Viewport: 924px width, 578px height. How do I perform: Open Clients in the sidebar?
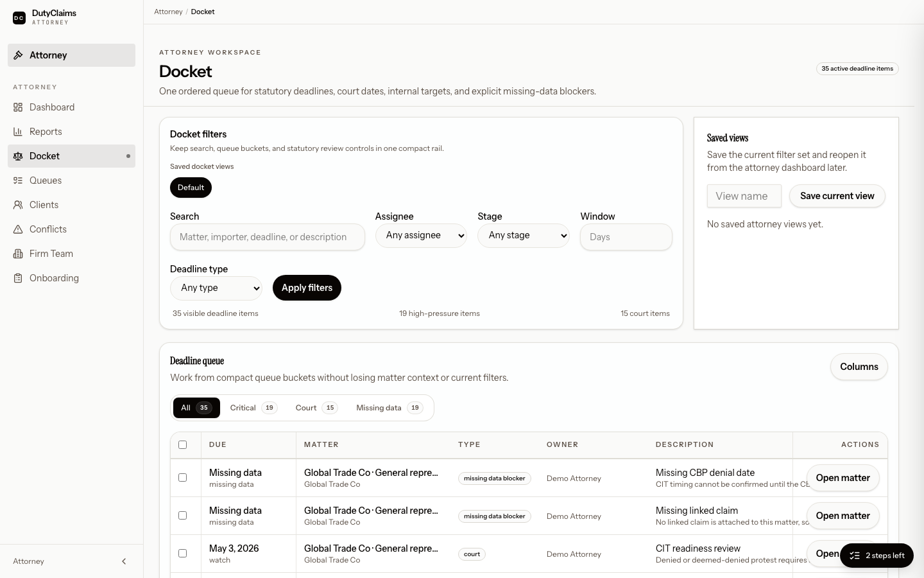coord(71,205)
